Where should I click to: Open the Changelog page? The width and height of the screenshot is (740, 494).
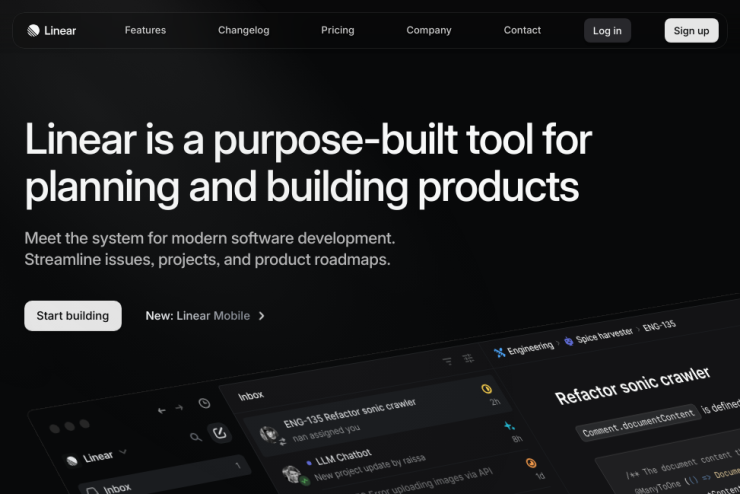click(244, 30)
